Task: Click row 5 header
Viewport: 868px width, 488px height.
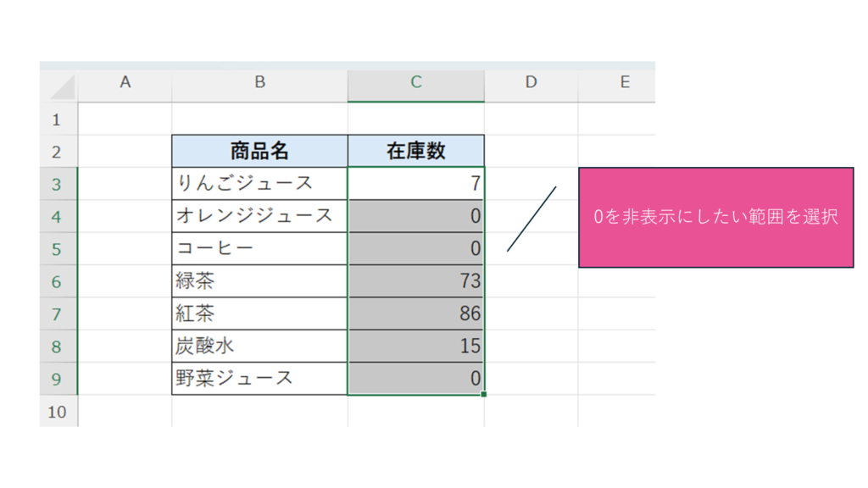Action: pyautogui.click(x=58, y=248)
